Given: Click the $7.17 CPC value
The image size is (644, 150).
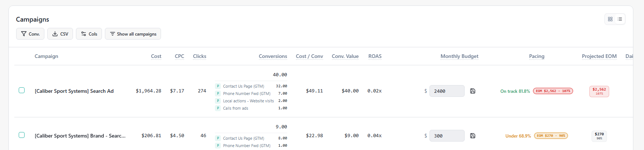Looking at the screenshot, I should 177,91.
